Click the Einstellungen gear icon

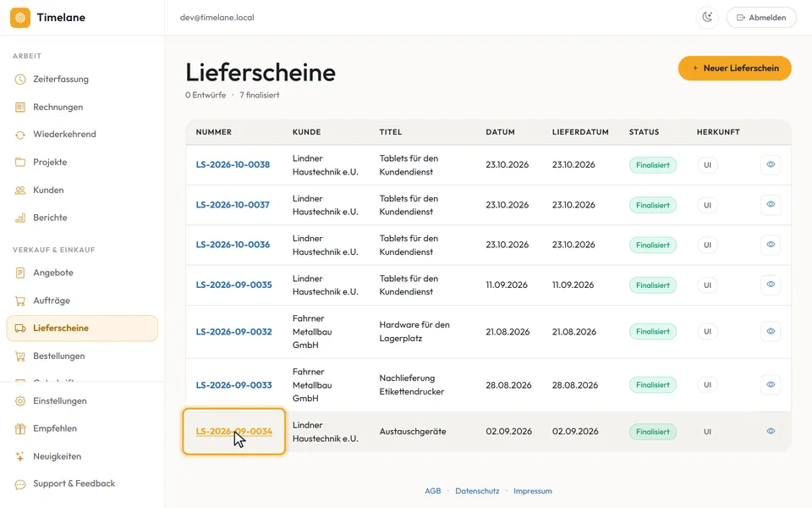pos(20,400)
